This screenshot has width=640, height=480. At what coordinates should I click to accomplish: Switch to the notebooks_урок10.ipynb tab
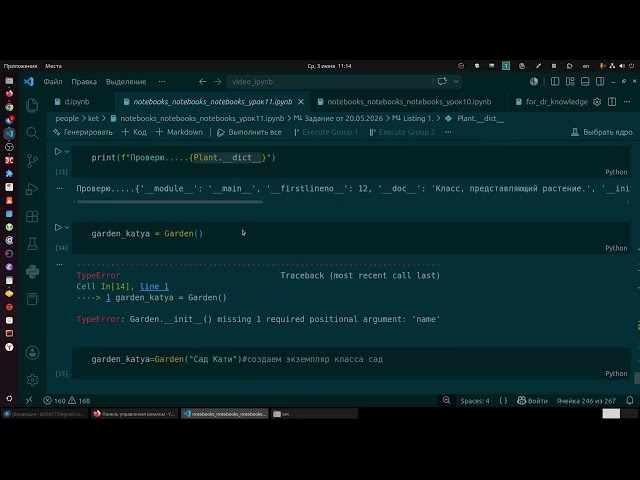point(409,102)
